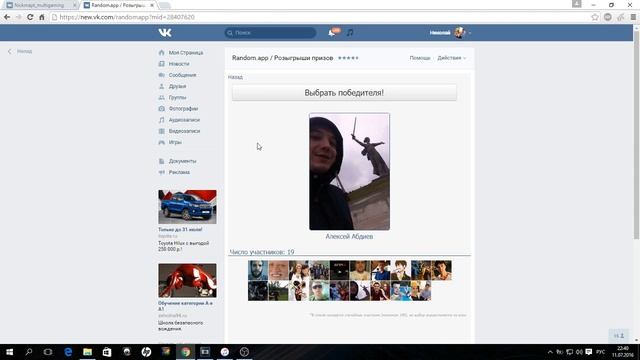Image resolution: width=640 pixels, height=360 pixels.
Task: Click the browser back arrow
Action: coord(7,17)
